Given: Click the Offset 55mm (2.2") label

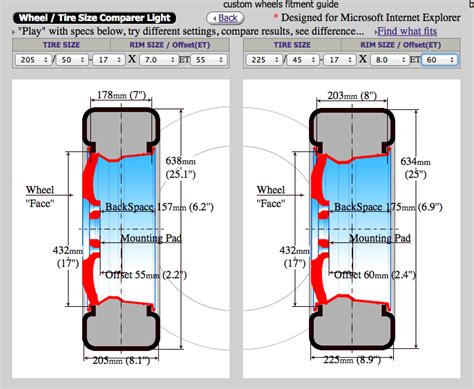Looking at the screenshot, I should coord(146,275).
